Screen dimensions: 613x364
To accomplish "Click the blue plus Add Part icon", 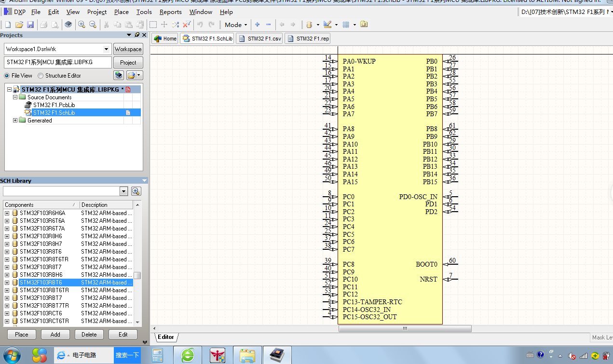I will tap(257, 25).
